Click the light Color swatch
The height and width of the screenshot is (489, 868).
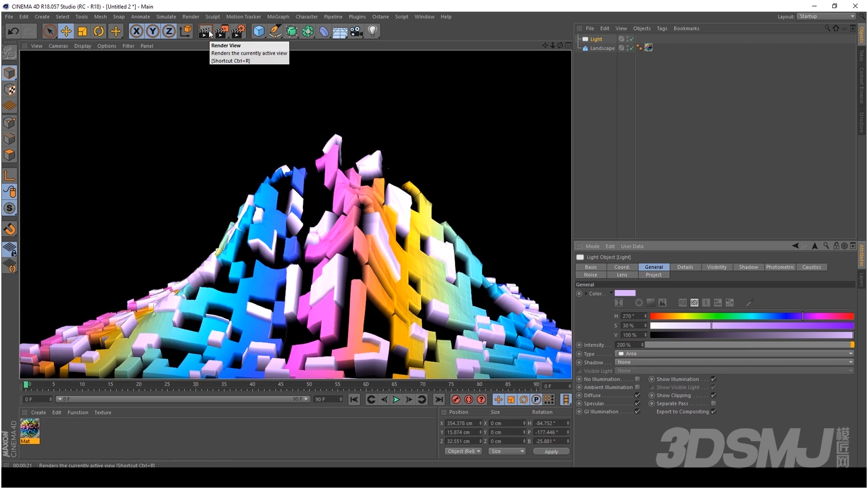tap(625, 293)
